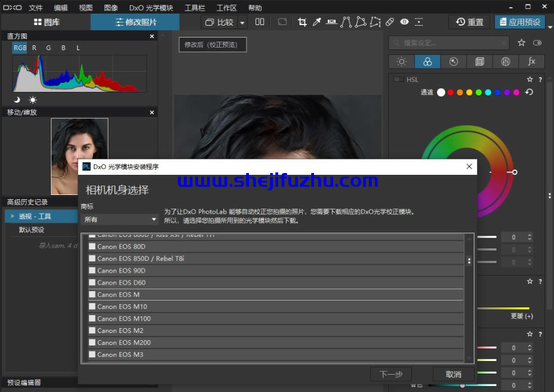The height and width of the screenshot is (392, 554).
Task: Activate the horizon leveling tool
Action: 331,22
